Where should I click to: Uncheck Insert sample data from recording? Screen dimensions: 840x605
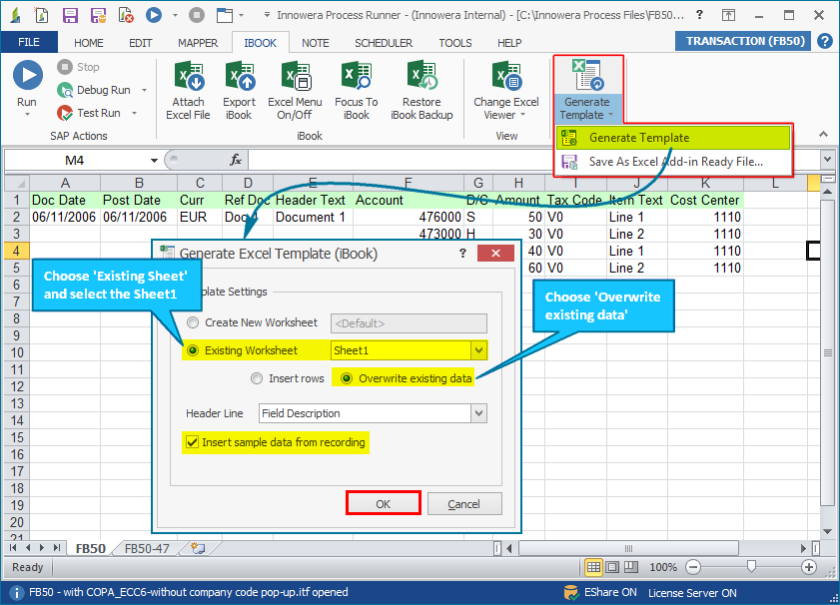coord(191,441)
